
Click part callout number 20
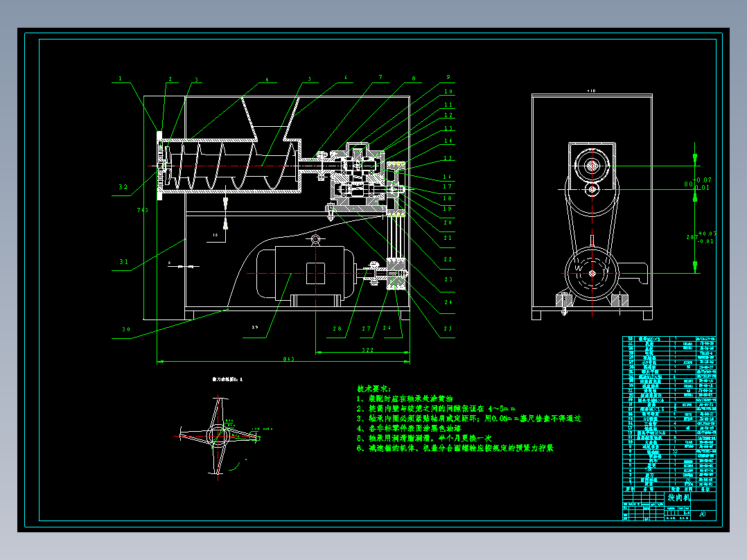point(448,222)
